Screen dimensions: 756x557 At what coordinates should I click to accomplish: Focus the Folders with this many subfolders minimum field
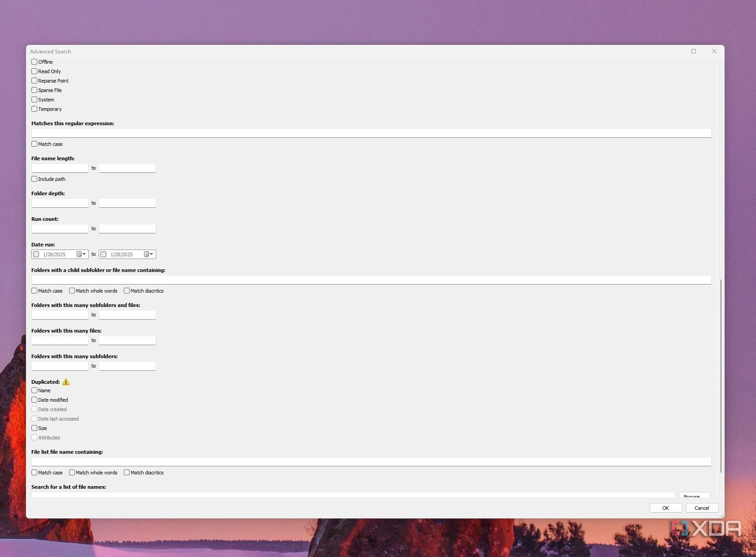(60, 366)
